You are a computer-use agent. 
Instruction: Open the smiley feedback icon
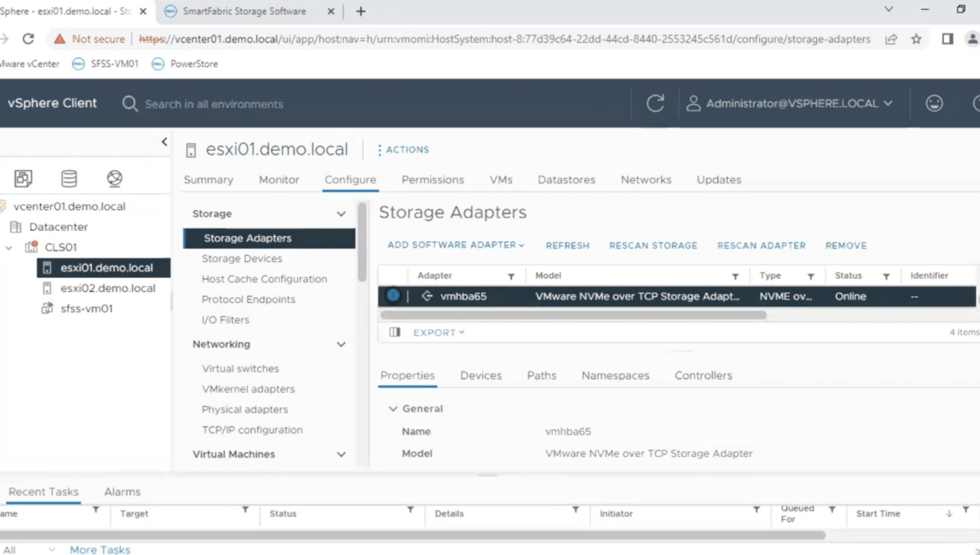tap(934, 103)
